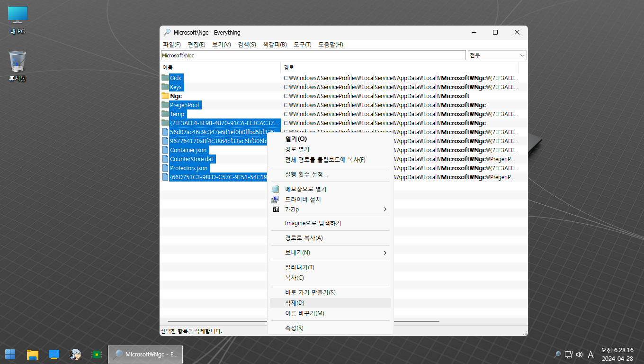Image resolution: width=644 pixels, height=364 pixels.
Task: Choose 경로로 복사(A) entry
Action: pos(331,238)
